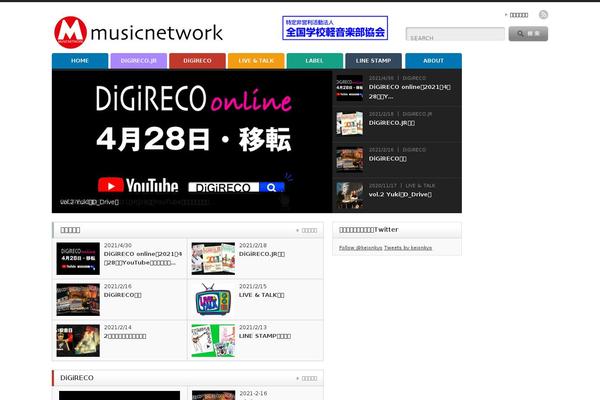600x400 pixels.
Task: Open news thumbnail for DiGiRECO.JR 2021/2/18
Action: (x=213, y=259)
